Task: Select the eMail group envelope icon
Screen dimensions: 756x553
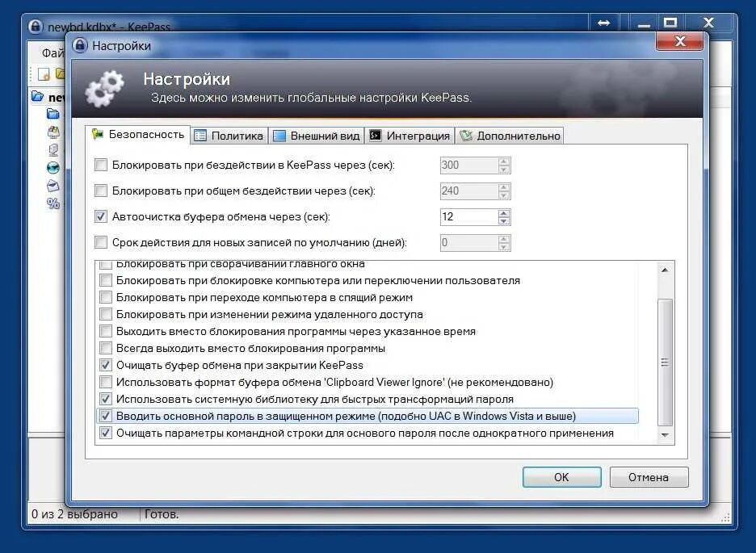Action: [53, 186]
